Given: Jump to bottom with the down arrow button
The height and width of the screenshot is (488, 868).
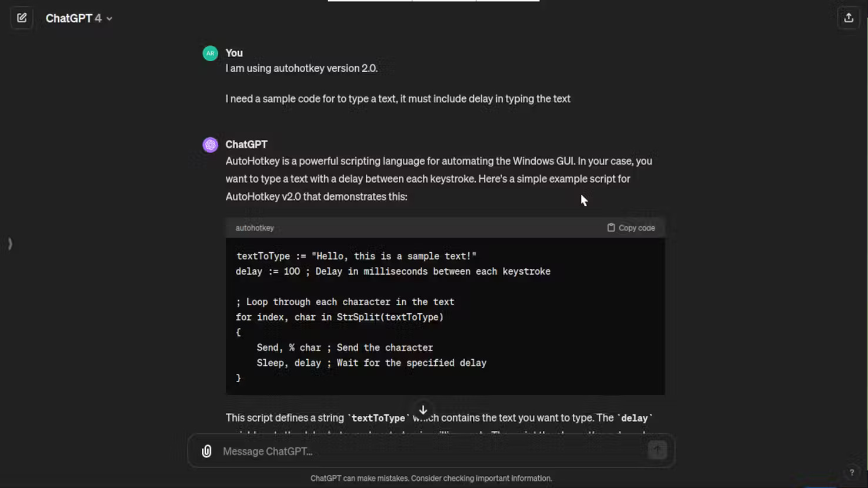Looking at the screenshot, I should 423,410.
